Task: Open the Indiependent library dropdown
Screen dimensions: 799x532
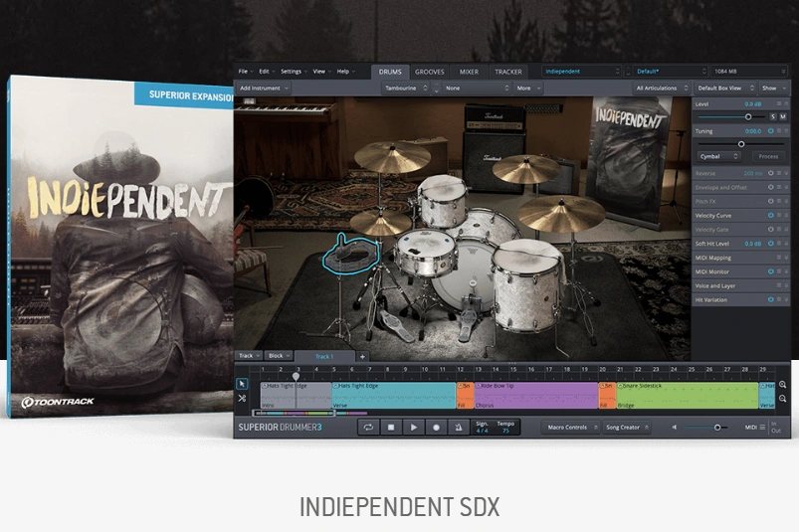Action: 582,72
